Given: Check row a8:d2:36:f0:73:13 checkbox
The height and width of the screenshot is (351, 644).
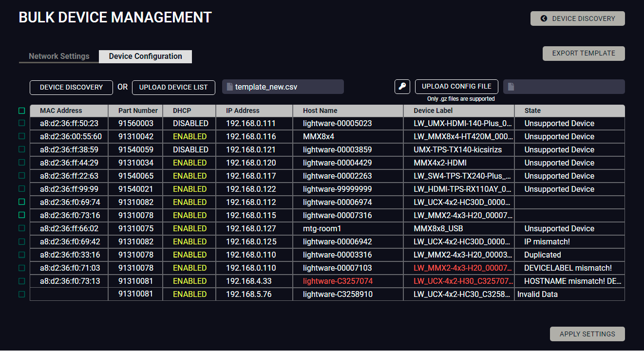Looking at the screenshot, I should (x=21, y=281).
